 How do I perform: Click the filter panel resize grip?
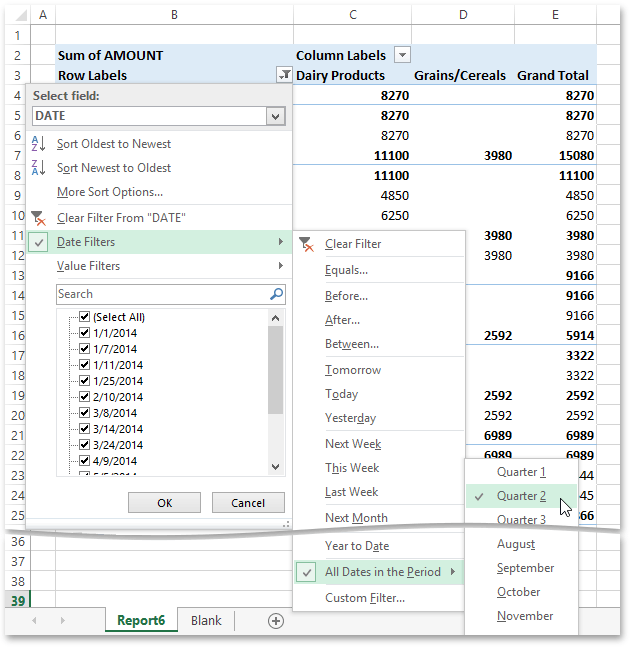[x=286, y=523]
